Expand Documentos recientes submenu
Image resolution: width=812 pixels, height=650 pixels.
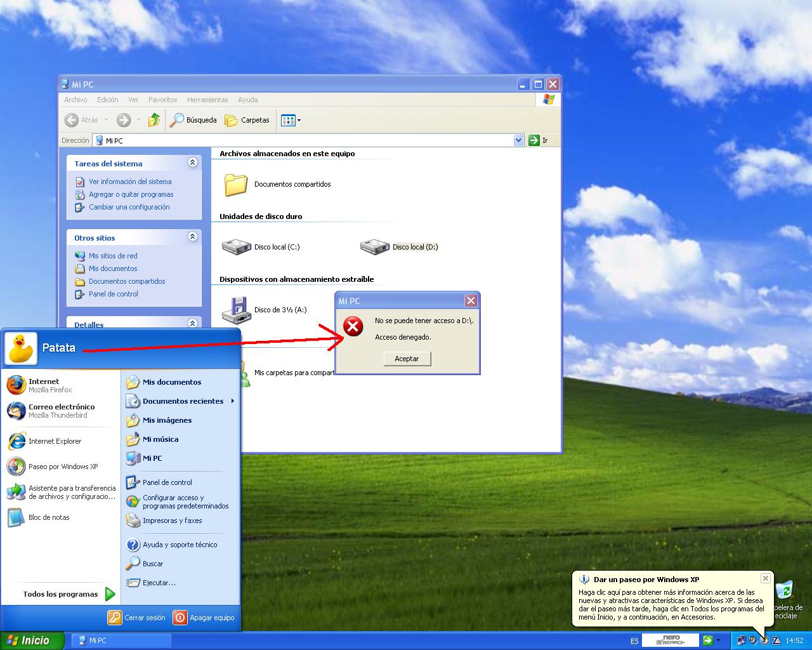180,401
